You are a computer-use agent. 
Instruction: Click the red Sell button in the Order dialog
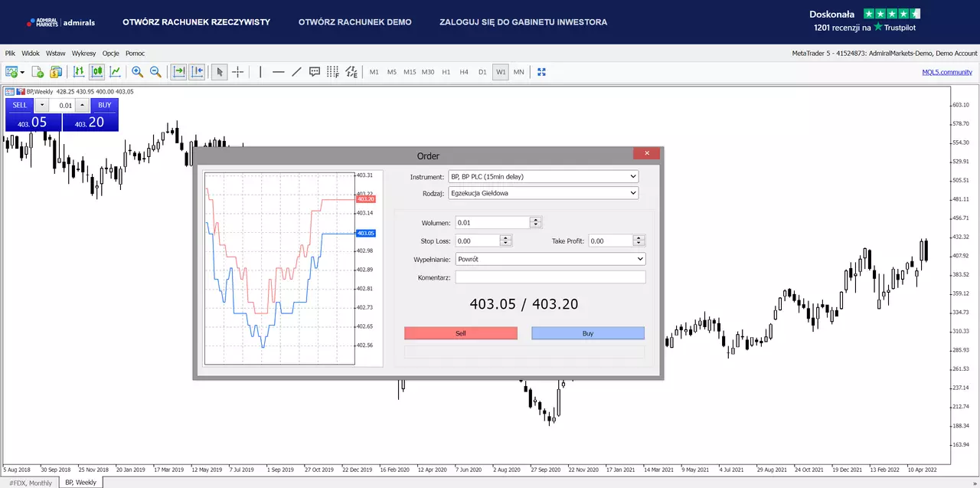click(x=461, y=333)
